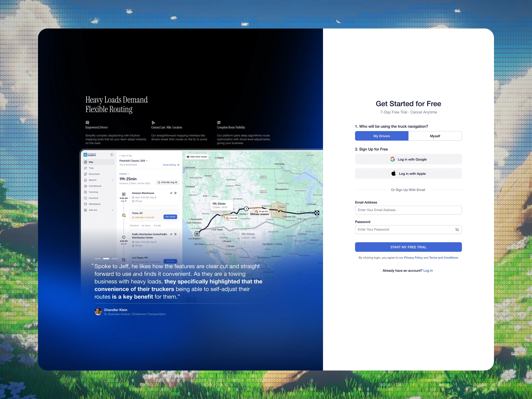Click the origin marker near Los Angeles

197,234
